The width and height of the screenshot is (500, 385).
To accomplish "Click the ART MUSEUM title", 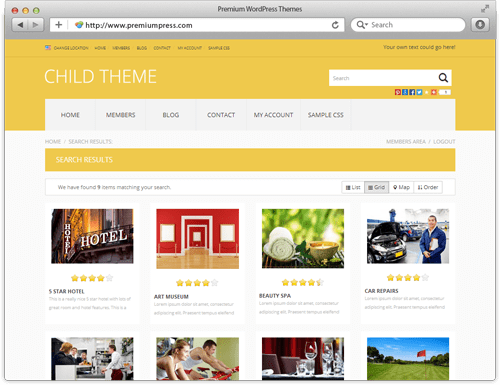I will coord(171,297).
